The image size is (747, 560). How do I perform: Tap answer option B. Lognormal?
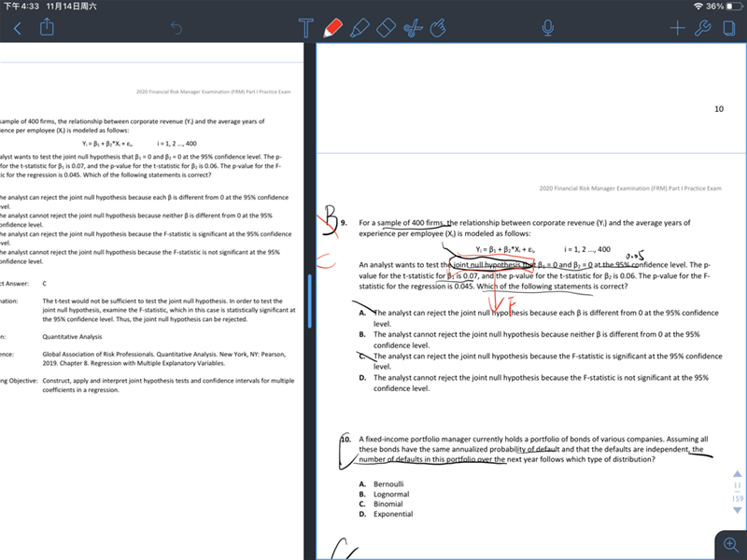(x=384, y=495)
